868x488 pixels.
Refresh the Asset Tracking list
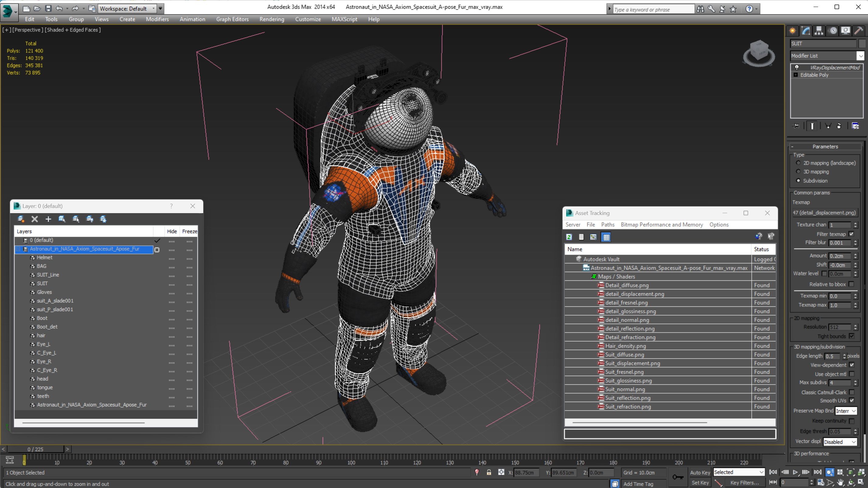[569, 237]
